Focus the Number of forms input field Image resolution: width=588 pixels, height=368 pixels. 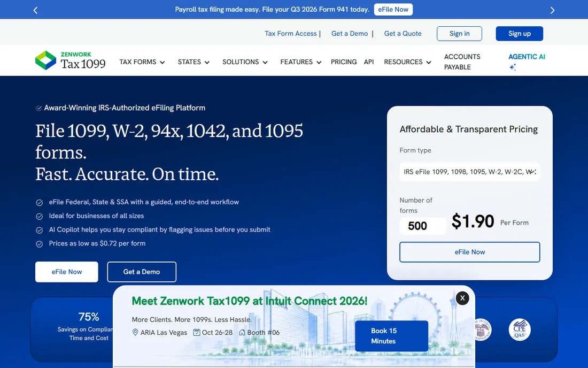click(423, 226)
